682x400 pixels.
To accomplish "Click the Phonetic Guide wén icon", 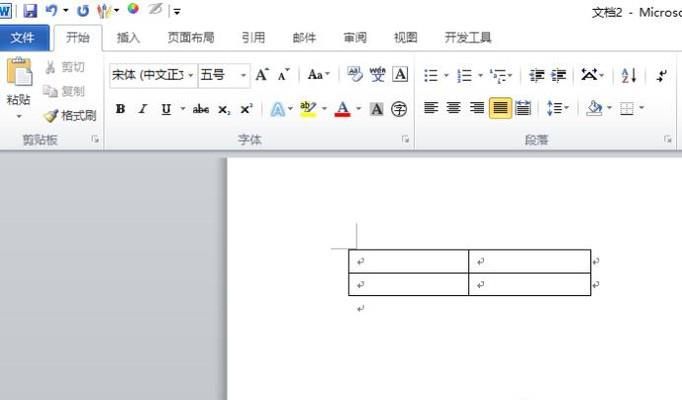I will [378, 74].
